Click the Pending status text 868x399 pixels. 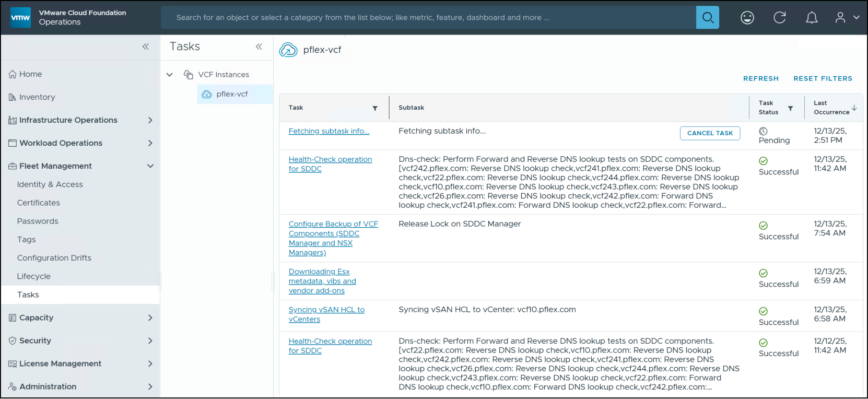[774, 140]
